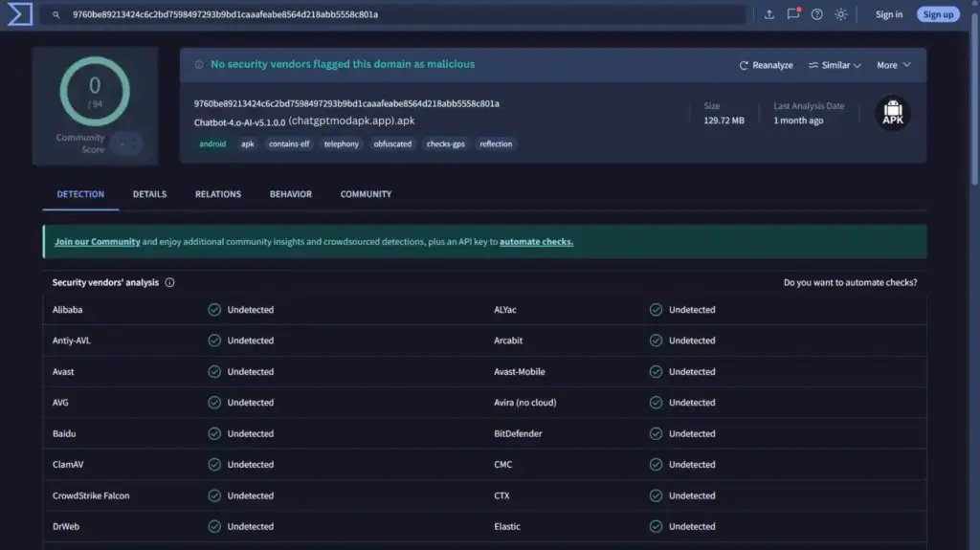Image resolution: width=980 pixels, height=550 pixels.
Task: Open the DETAILS tab
Action: tap(149, 194)
